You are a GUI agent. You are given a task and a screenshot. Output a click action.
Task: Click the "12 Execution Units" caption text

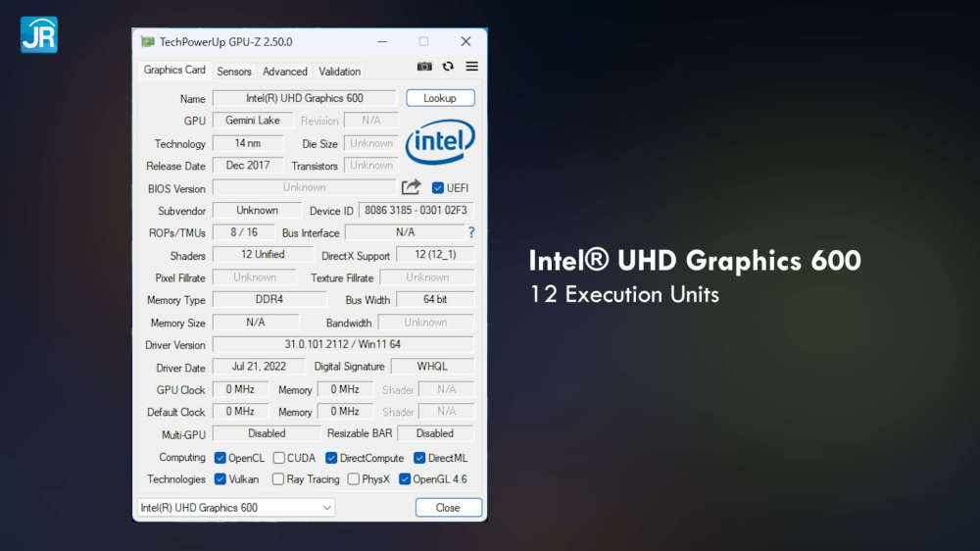coord(624,294)
